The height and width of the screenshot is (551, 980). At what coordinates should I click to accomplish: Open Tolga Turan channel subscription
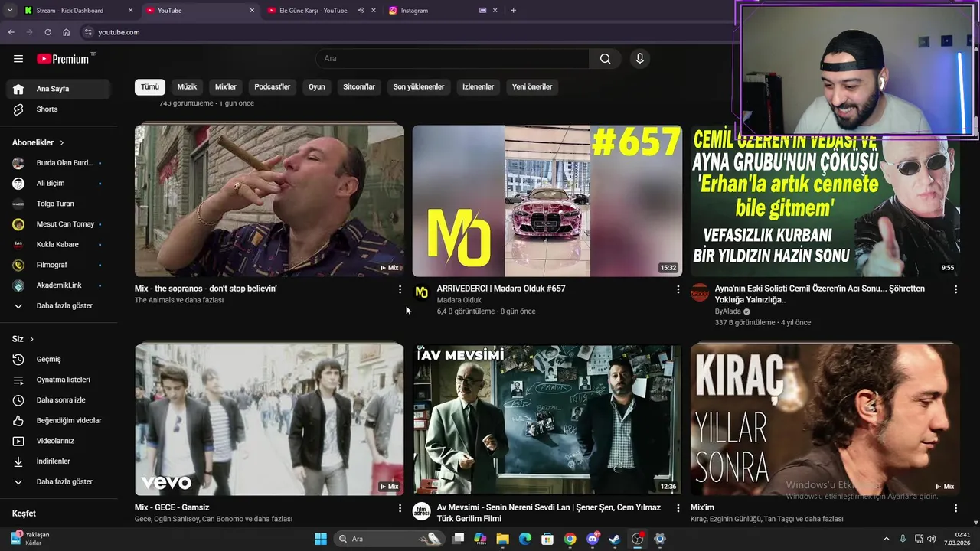click(59, 204)
